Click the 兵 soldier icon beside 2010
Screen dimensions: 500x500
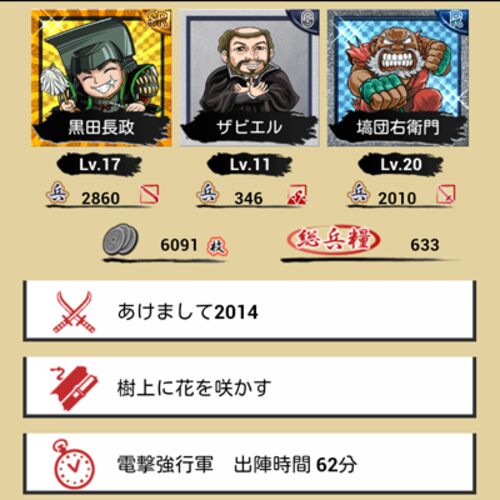click(x=359, y=193)
